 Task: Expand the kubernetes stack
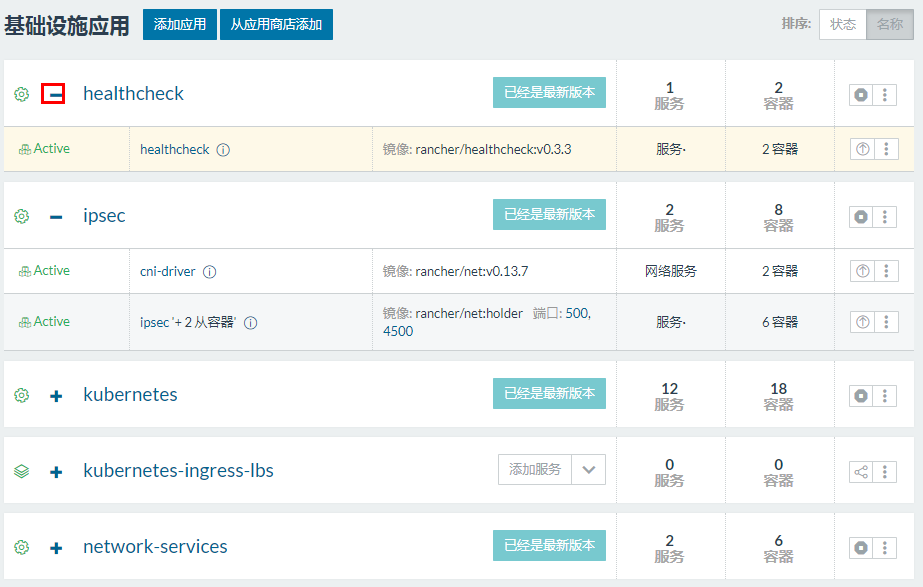[56, 396]
